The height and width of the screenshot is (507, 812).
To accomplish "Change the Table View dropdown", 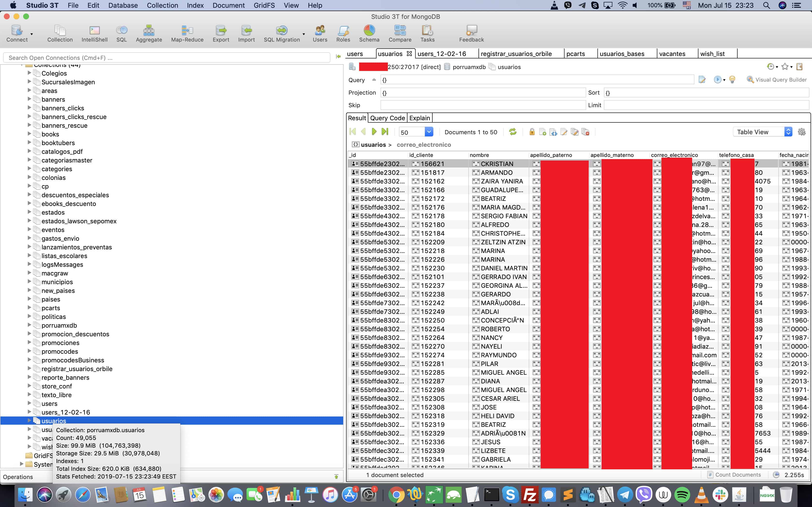I will pyautogui.click(x=762, y=132).
